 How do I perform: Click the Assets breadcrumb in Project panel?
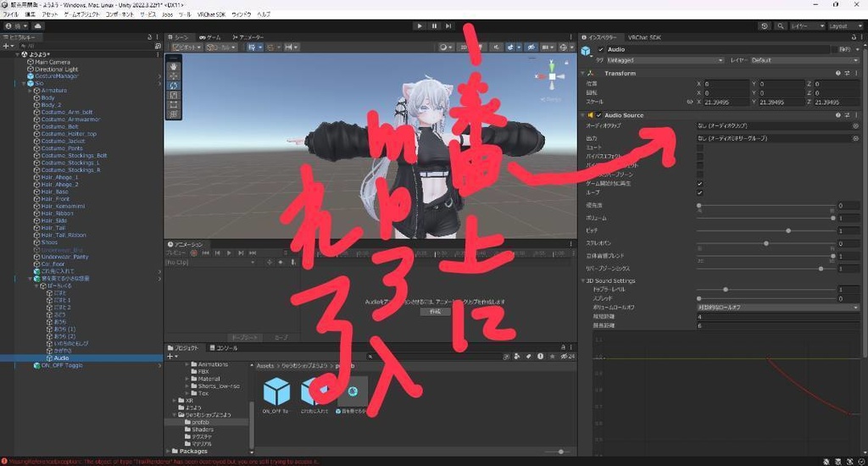pos(265,366)
